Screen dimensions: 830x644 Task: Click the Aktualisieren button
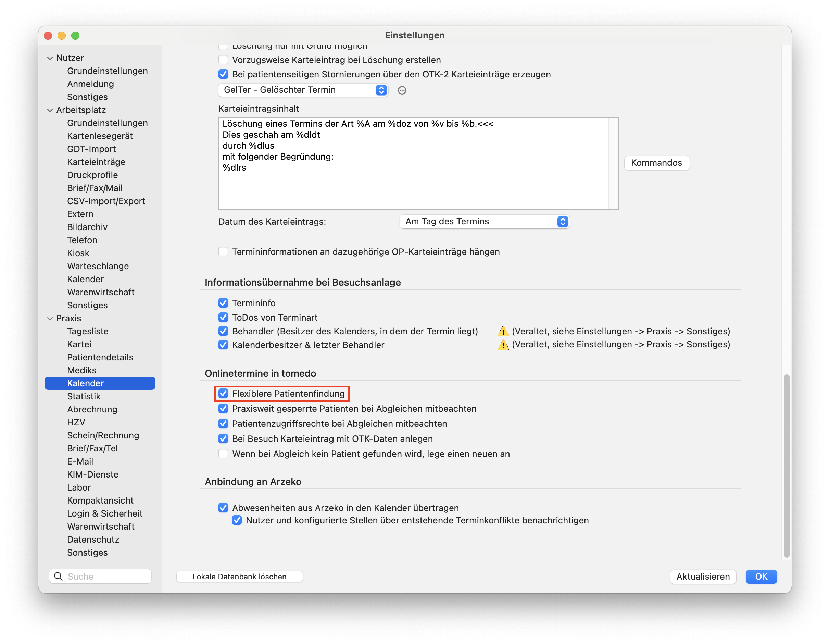pyautogui.click(x=703, y=576)
